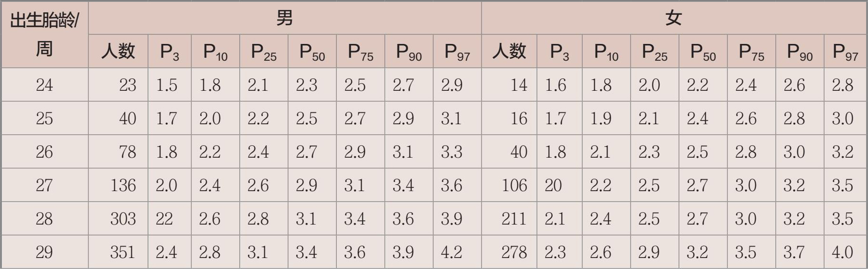This screenshot has height=269, width=868.
Task: Click female P97 value 4.0
Action: coord(842,252)
